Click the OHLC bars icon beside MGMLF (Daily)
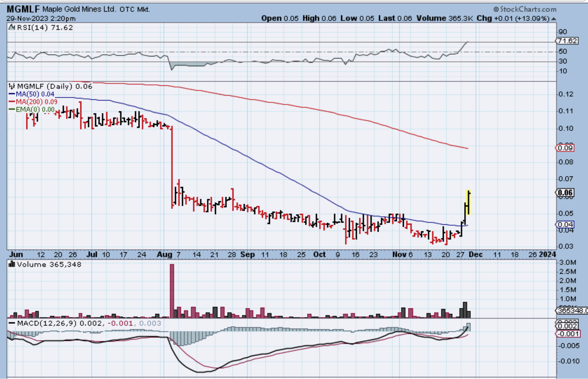 tap(12, 86)
